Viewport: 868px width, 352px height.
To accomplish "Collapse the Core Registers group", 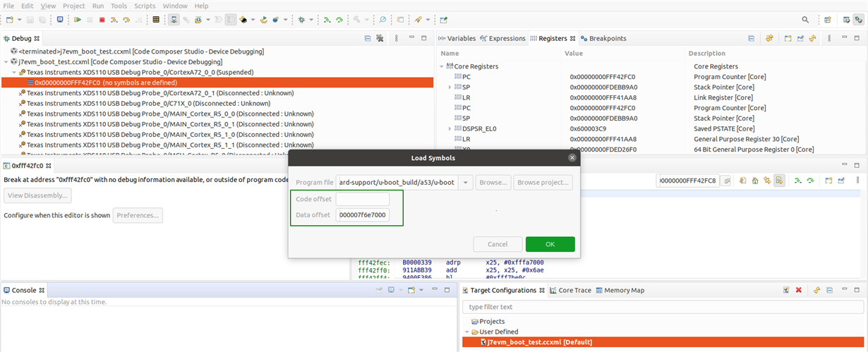I will (442, 66).
